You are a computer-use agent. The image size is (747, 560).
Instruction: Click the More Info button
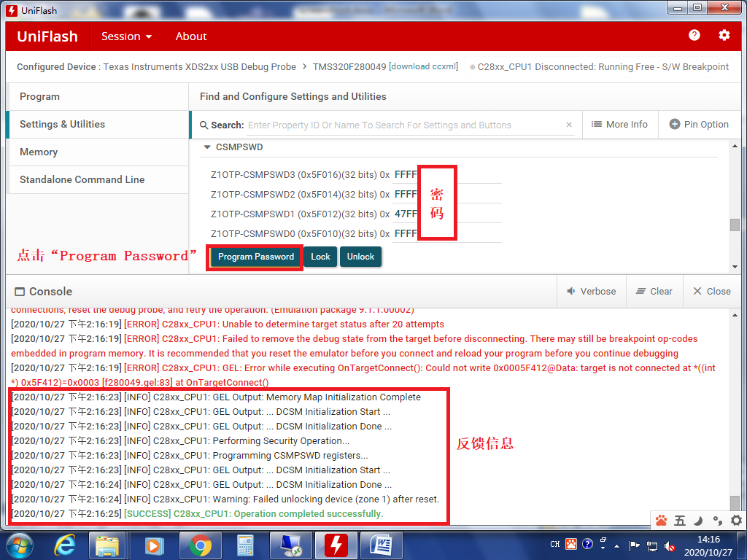619,124
